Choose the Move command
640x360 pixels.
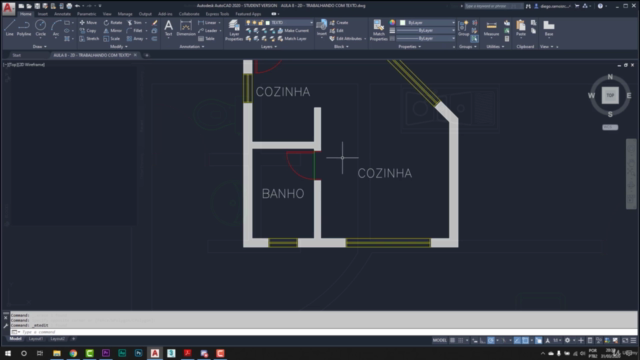click(88, 22)
